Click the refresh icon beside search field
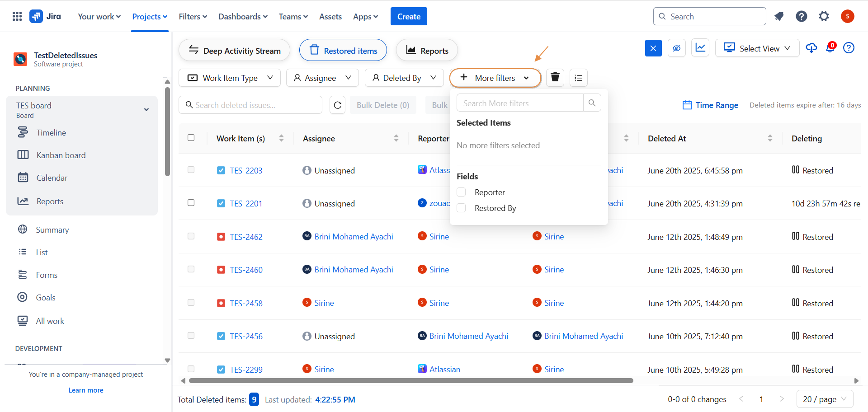 tap(337, 105)
